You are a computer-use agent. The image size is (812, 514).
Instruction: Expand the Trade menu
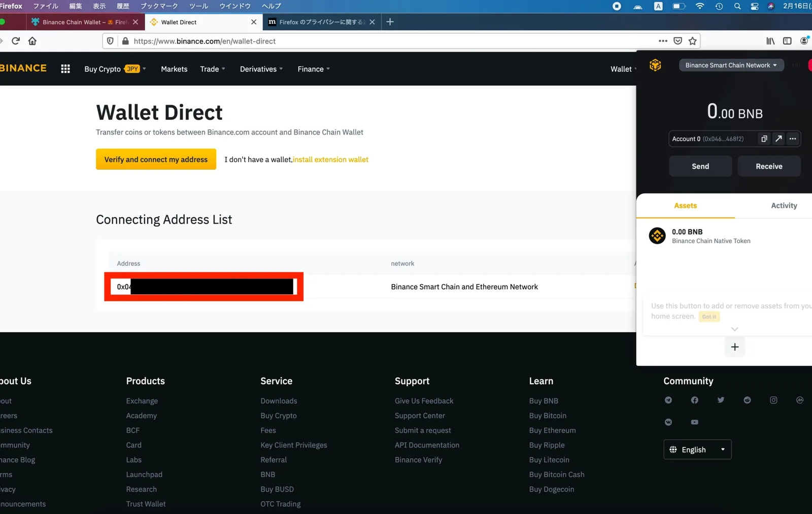[x=213, y=69]
